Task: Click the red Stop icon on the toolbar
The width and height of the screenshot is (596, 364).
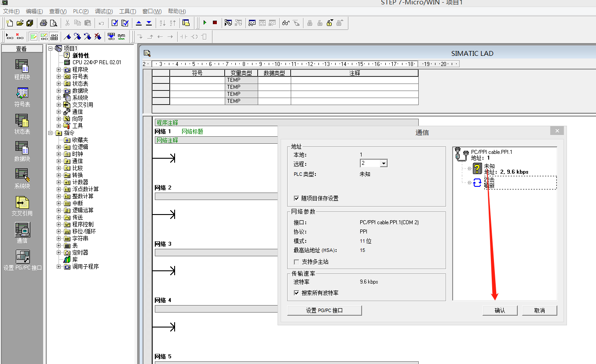Action: coord(214,22)
